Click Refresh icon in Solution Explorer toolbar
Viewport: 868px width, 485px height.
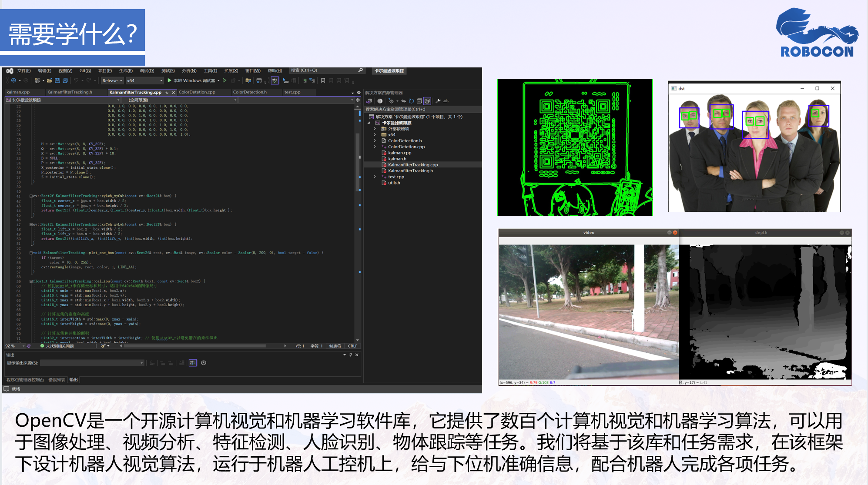pos(411,101)
